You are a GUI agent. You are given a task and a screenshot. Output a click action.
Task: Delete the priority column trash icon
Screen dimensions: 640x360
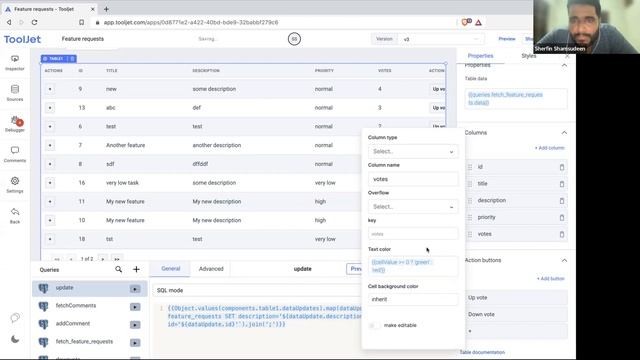[x=562, y=218]
